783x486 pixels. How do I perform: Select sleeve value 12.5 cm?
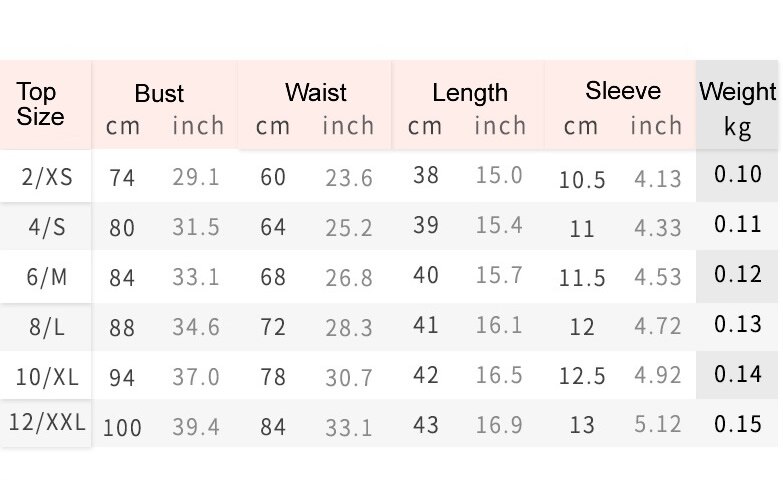click(x=582, y=376)
